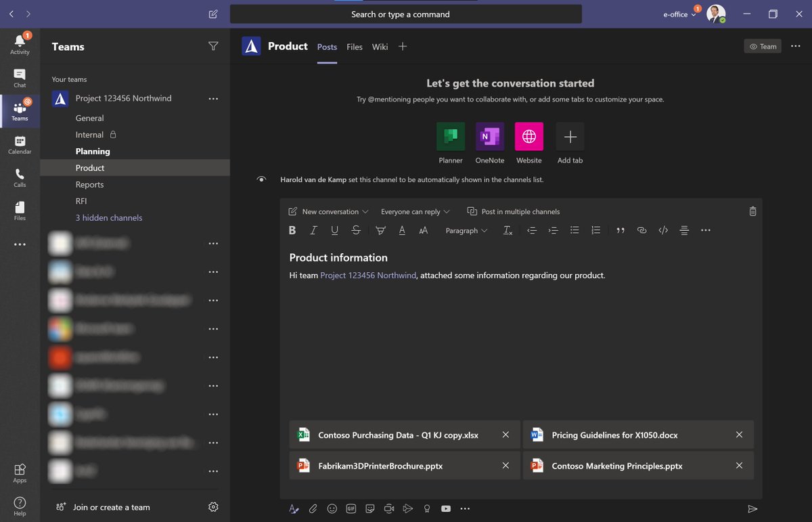Change the font size
The image size is (812, 522).
click(424, 230)
